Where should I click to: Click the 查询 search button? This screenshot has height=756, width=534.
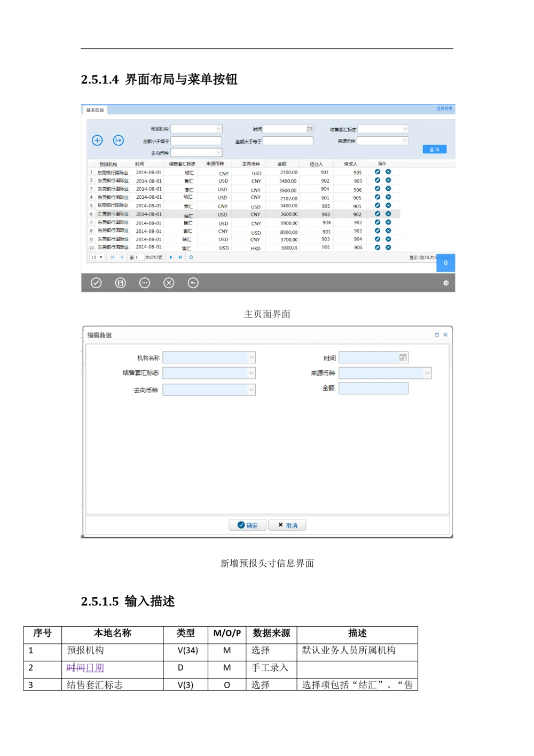434,150
